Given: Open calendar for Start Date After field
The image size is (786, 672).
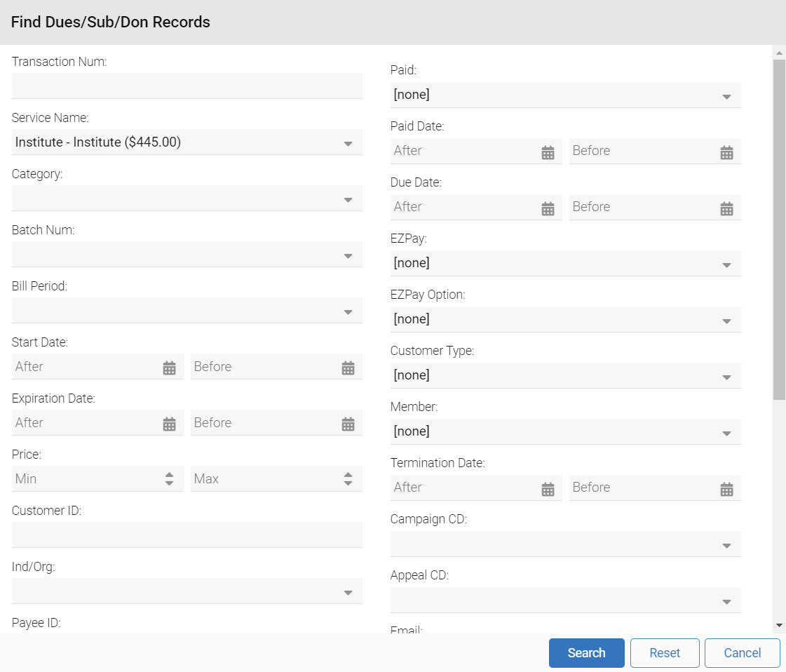Looking at the screenshot, I should 170,368.
